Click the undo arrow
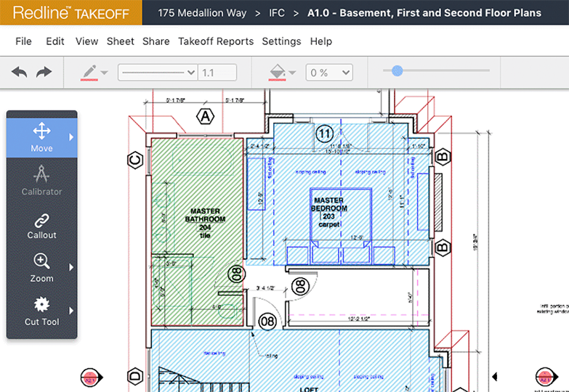Screen dimensions: 569x392 click(20, 73)
